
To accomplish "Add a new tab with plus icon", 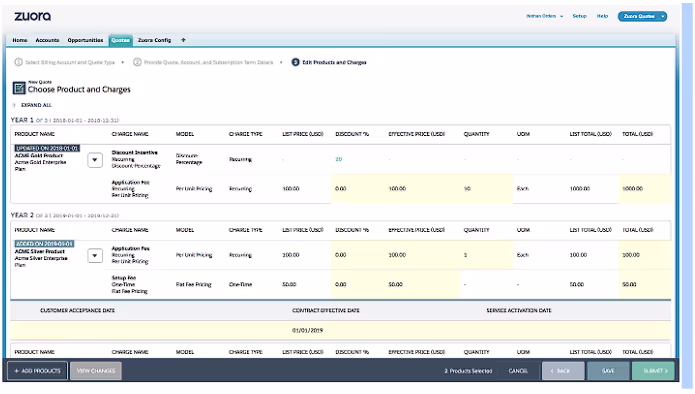I will 183,40.
